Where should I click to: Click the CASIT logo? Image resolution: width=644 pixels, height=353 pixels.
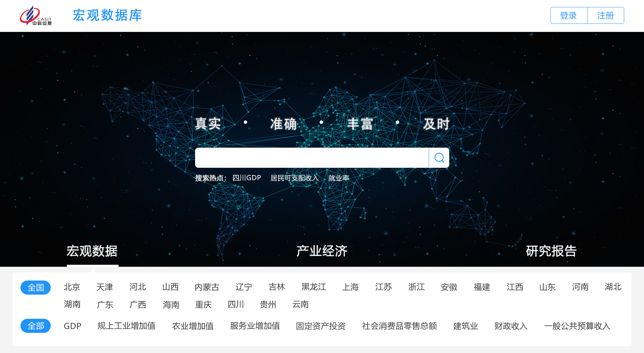(36, 16)
